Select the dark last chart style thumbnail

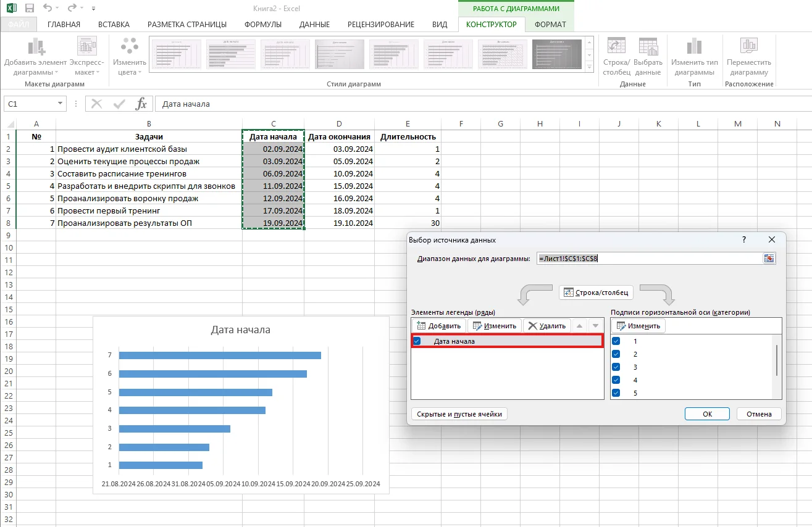[x=557, y=55]
